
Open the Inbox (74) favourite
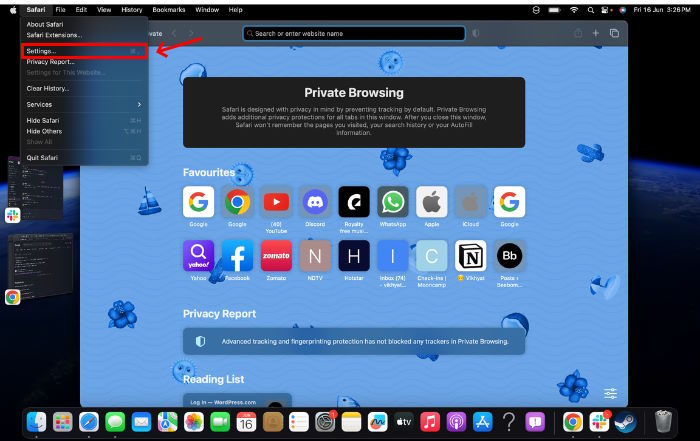393,256
